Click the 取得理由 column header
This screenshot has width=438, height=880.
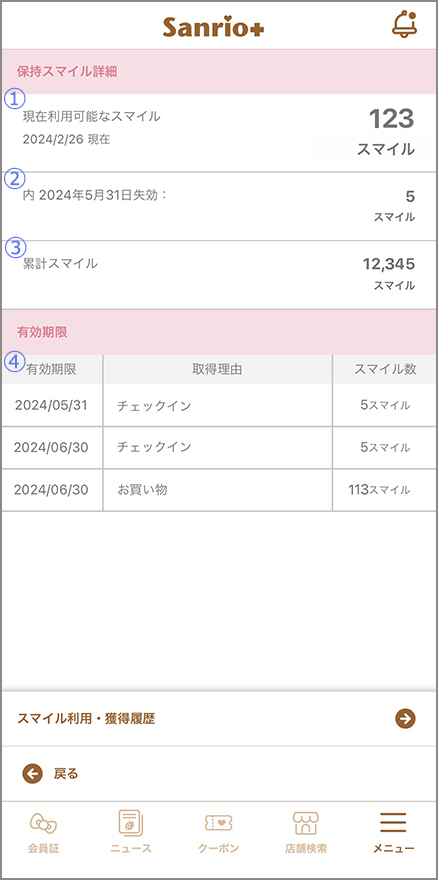tap(217, 369)
